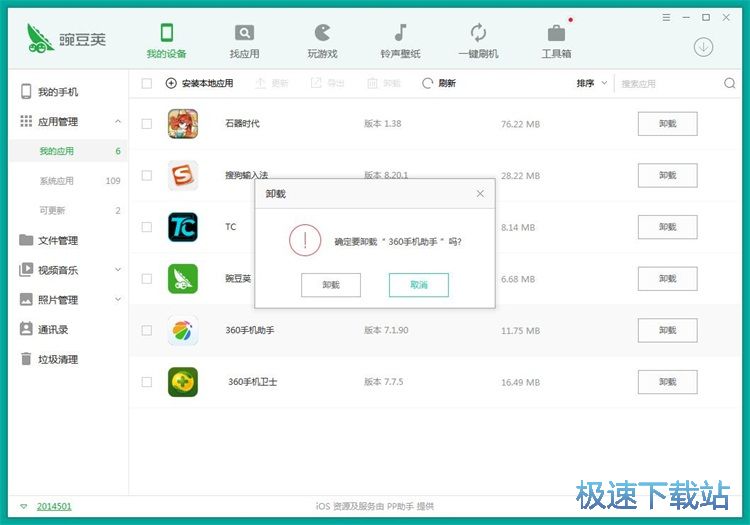Click 卸载 in the TC row
Viewport: 750px width, 525px height.
click(x=667, y=227)
